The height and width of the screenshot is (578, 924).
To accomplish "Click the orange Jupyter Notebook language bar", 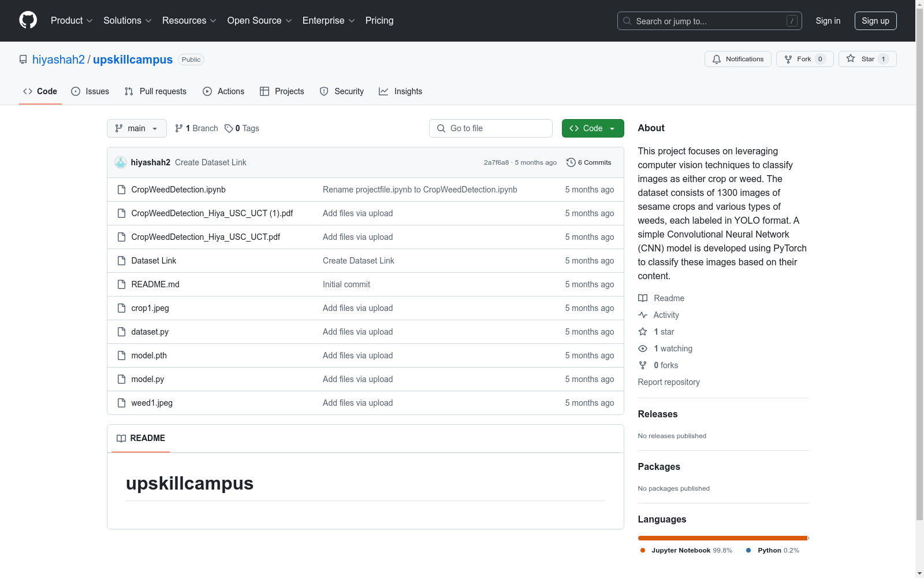I will (x=722, y=538).
